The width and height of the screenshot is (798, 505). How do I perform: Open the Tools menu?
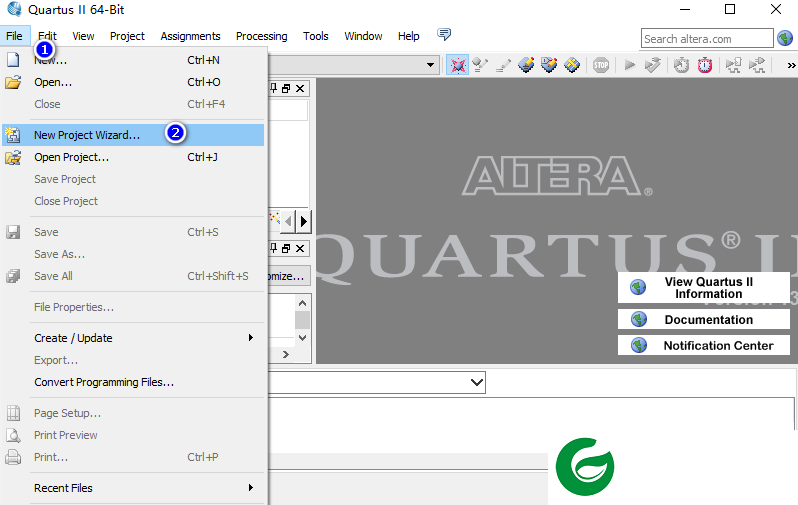316,36
